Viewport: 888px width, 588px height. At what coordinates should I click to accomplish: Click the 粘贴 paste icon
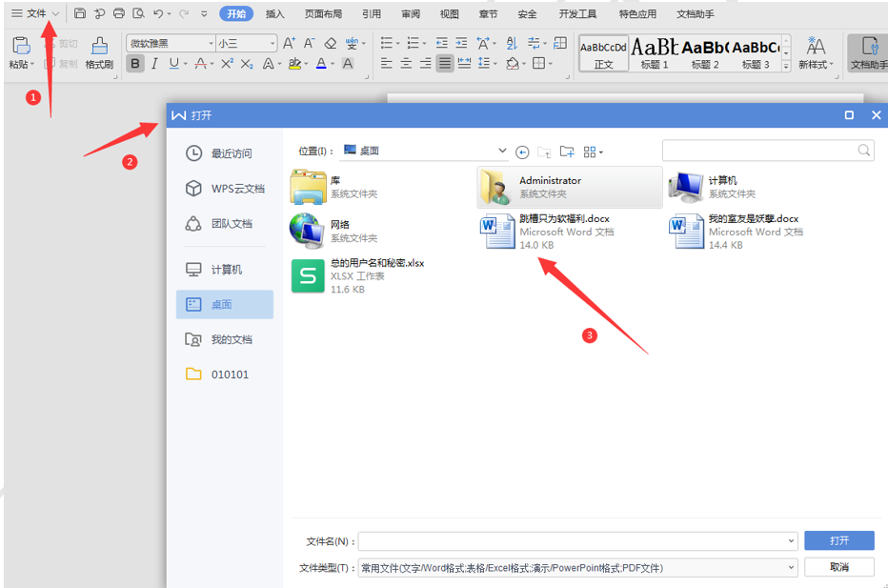click(x=21, y=46)
